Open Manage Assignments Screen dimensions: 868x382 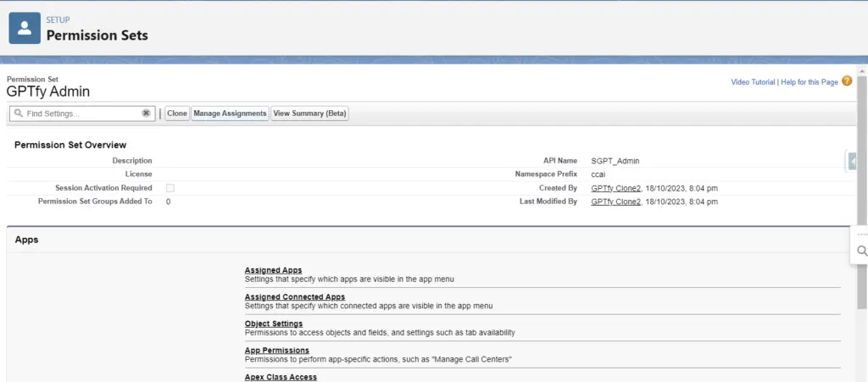coord(230,113)
